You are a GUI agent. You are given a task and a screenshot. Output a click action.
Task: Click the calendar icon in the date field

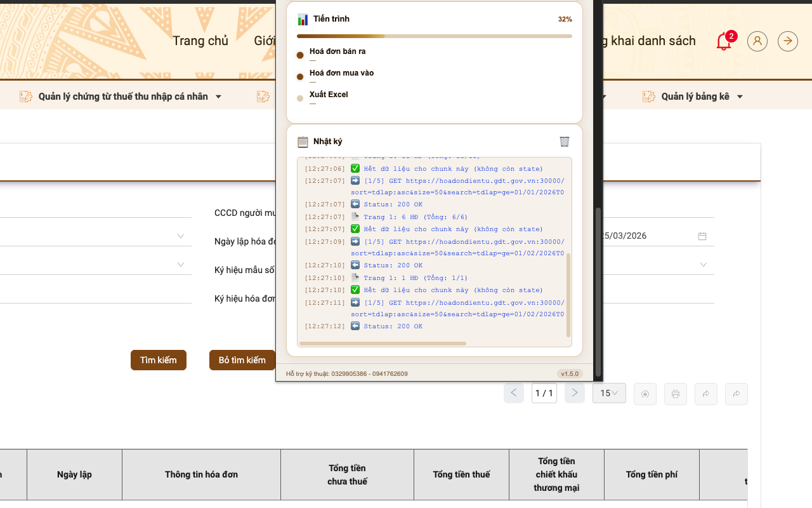(702, 236)
